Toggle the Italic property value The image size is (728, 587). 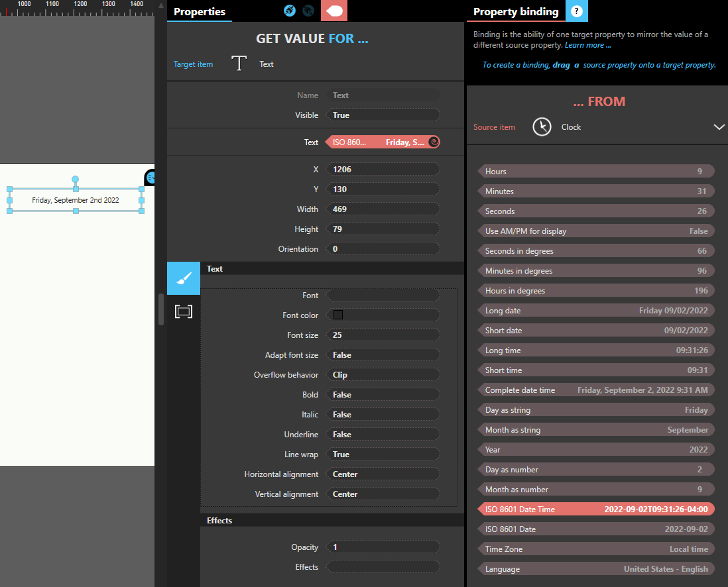[383, 415]
